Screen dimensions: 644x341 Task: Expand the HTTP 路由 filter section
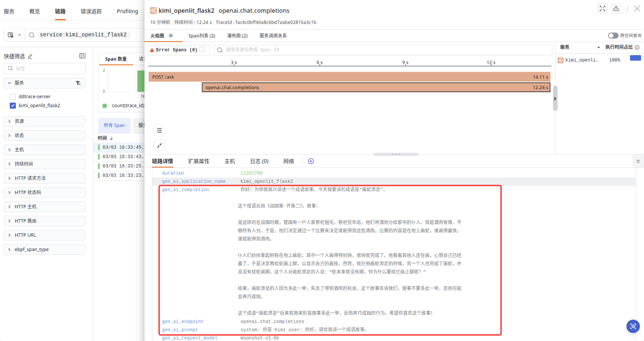coord(45,221)
